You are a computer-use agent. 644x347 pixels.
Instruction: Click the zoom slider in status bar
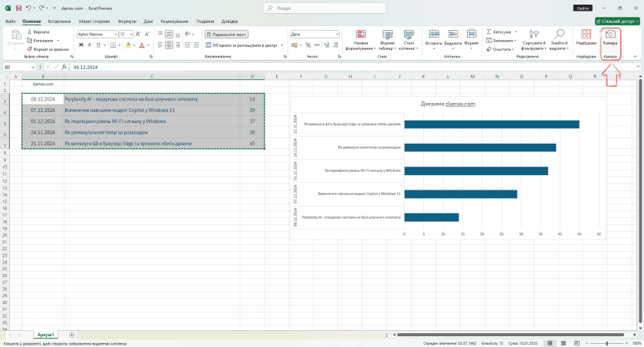(606, 343)
